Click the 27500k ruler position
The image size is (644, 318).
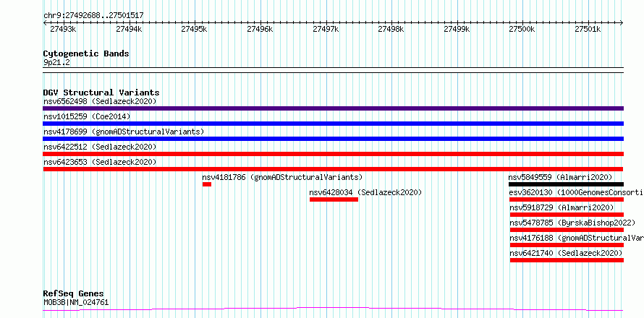pyautogui.click(x=522, y=29)
